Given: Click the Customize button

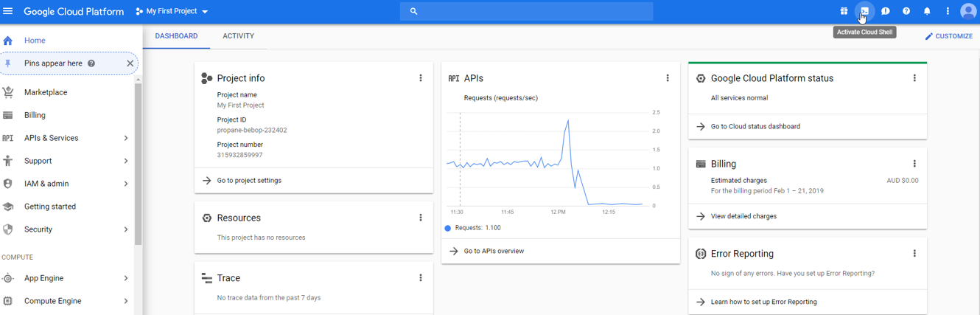Looking at the screenshot, I should [949, 36].
